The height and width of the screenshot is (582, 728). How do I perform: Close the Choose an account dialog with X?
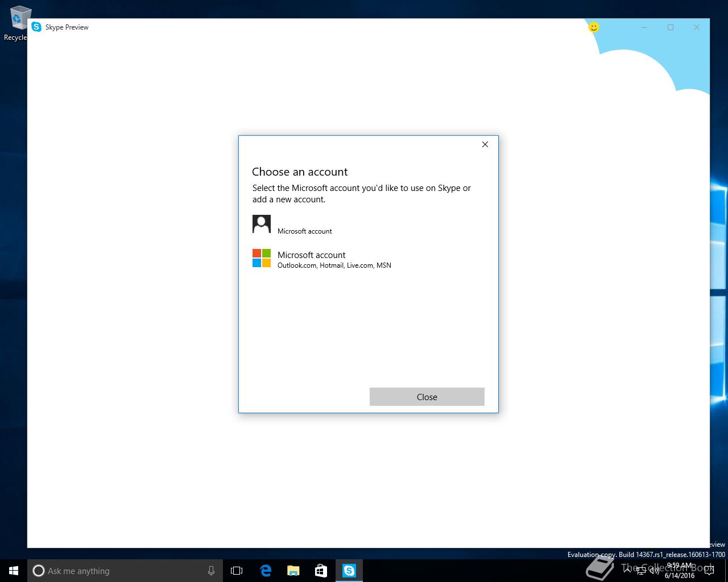coord(485,144)
